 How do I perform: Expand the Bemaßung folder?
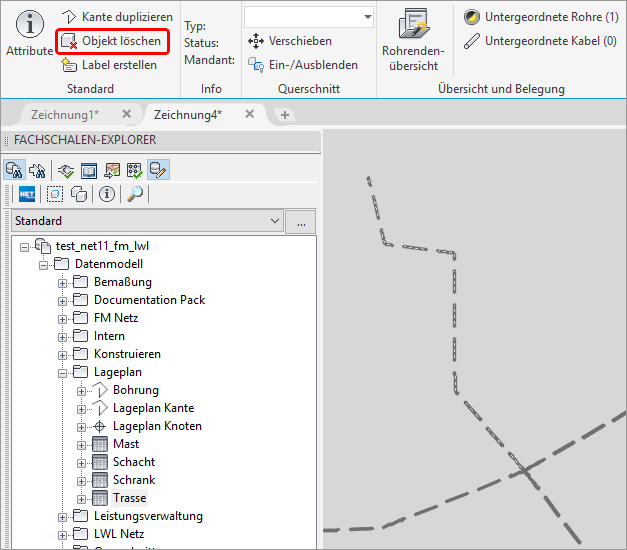click(62, 283)
